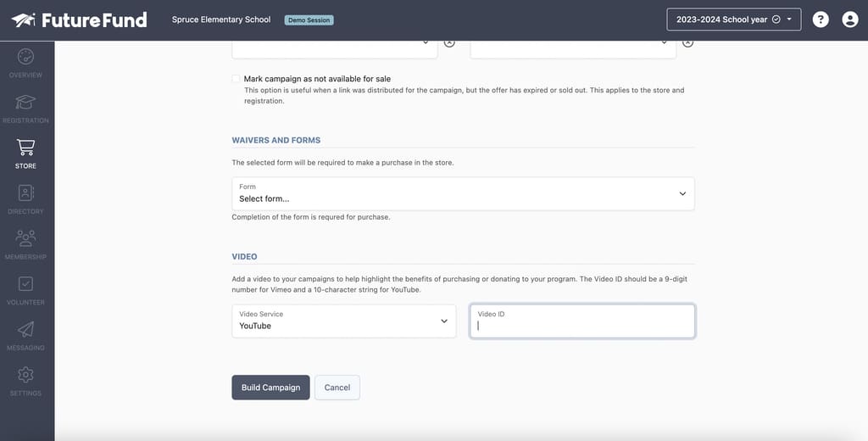Open the Registration graduation cap icon
This screenshot has height=441, width=868.
pos(25,102)
